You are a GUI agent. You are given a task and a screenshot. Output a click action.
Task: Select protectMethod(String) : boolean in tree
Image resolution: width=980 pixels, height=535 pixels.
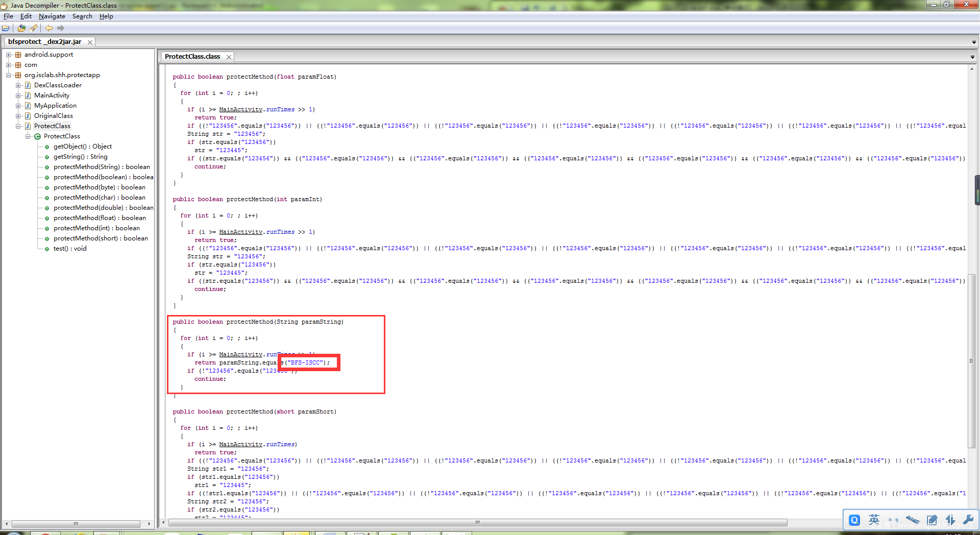click(102, 167)
